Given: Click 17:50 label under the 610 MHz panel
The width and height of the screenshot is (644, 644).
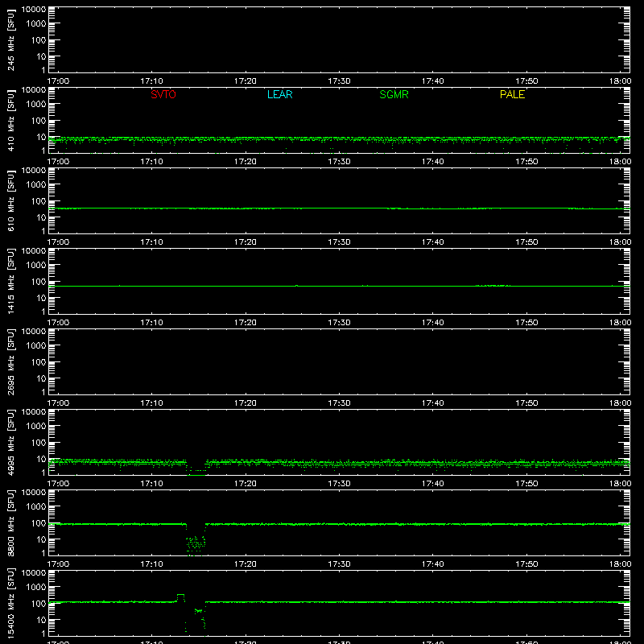Looking at the screenshot, I should (526, 242).
